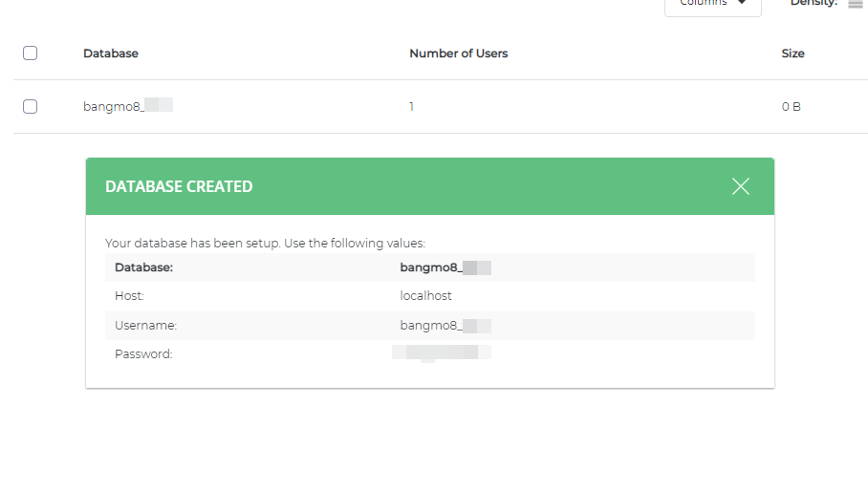Sort by Database column header
Viewport: 868px width, 491px height.
(111, 53)
